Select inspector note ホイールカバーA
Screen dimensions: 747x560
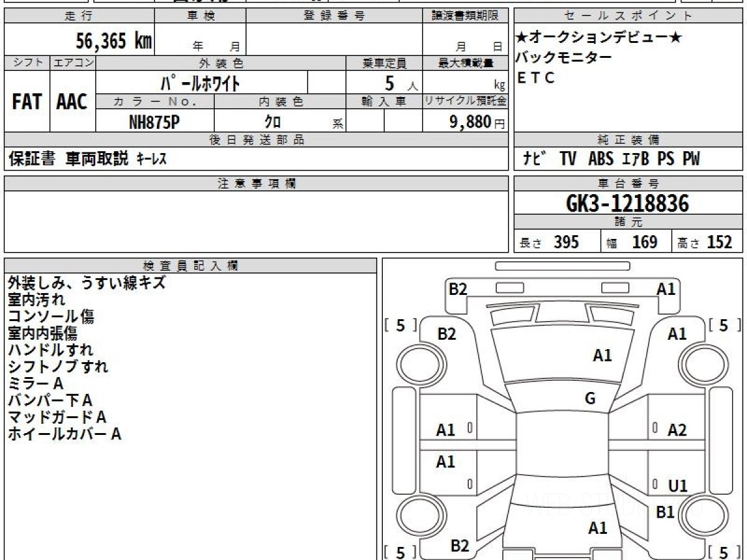[x=65, y=434]
